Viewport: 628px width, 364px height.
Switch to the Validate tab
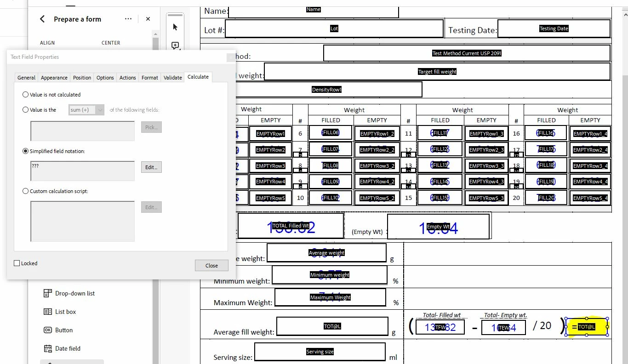[172, 78]
